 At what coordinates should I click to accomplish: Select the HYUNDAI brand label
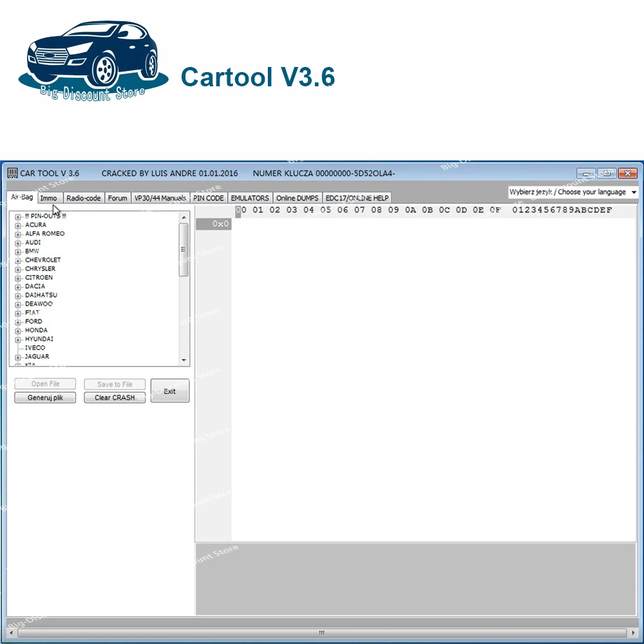click(39, 339)
